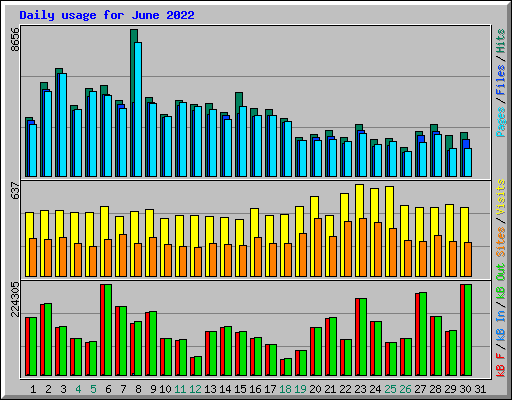The width and height of the screenshot is (512, 400).
Task: Click the pages bar for day 15
Action: pos(243,142)
